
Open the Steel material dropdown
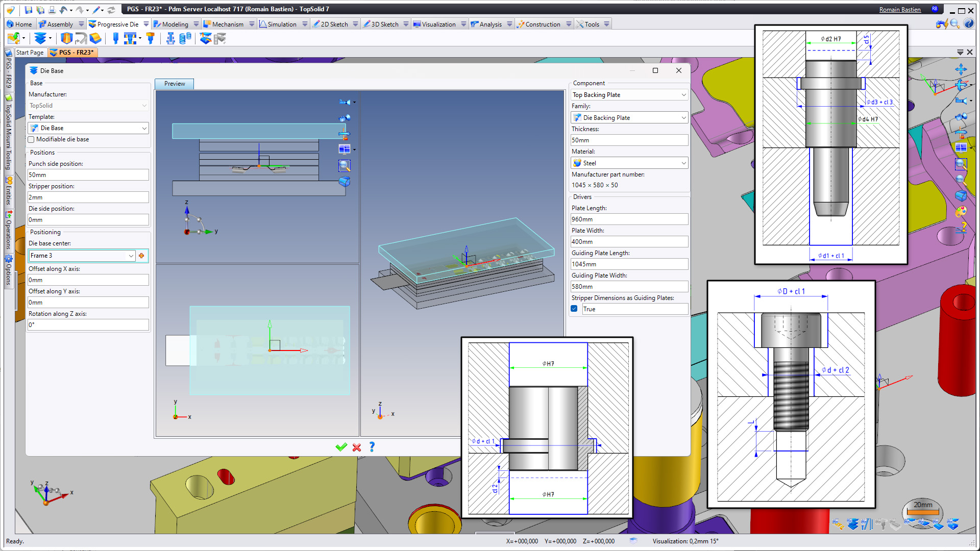(x=683, y=163)
